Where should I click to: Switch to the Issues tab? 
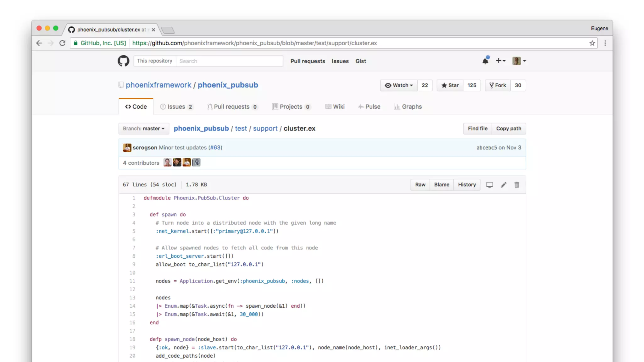click(x=176, y=107)
